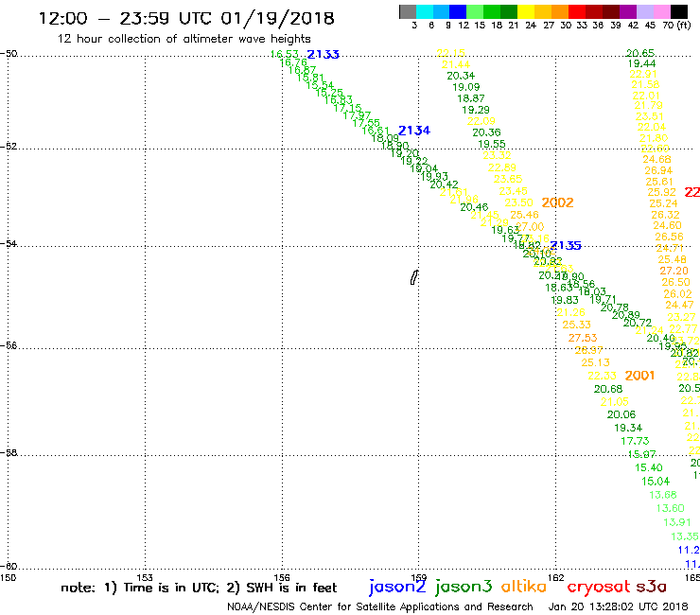This screenshot has width=700, height=615.
Task: Click the orange pass label 2002
Action: [557, 202]
